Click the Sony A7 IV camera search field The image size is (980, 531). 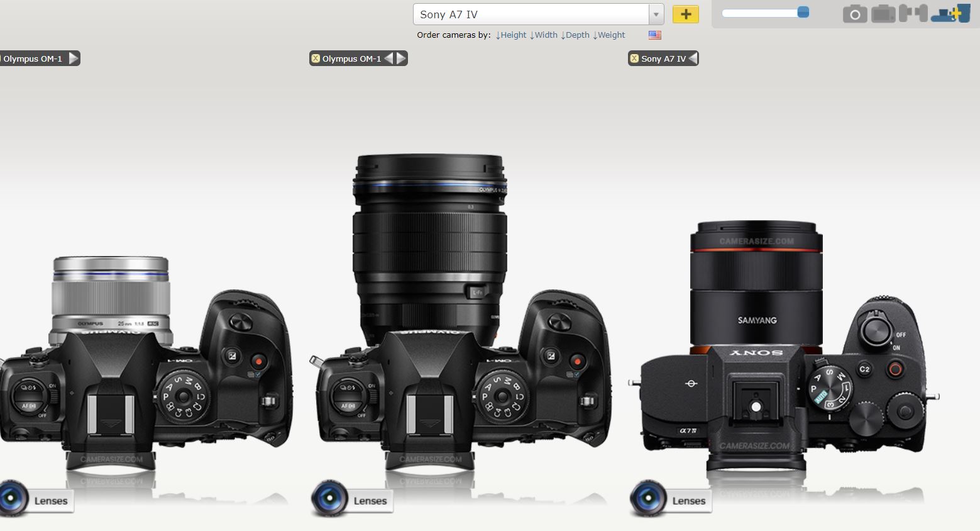(531, 14)
